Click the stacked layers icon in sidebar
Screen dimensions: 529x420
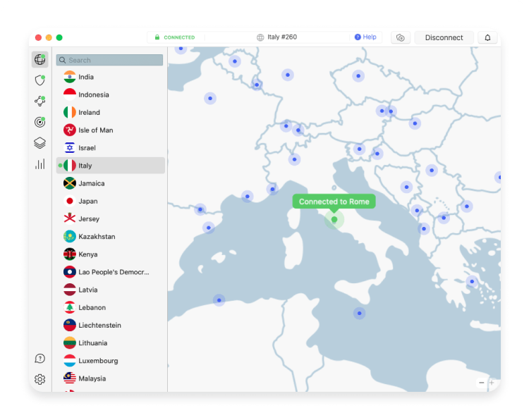coord(39,143)
